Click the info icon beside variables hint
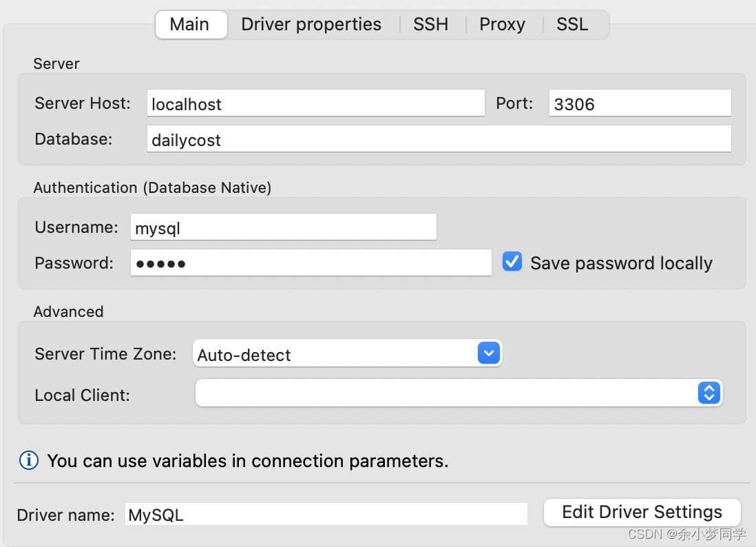Viewport: 756px width, 547px height. [29, 460]
